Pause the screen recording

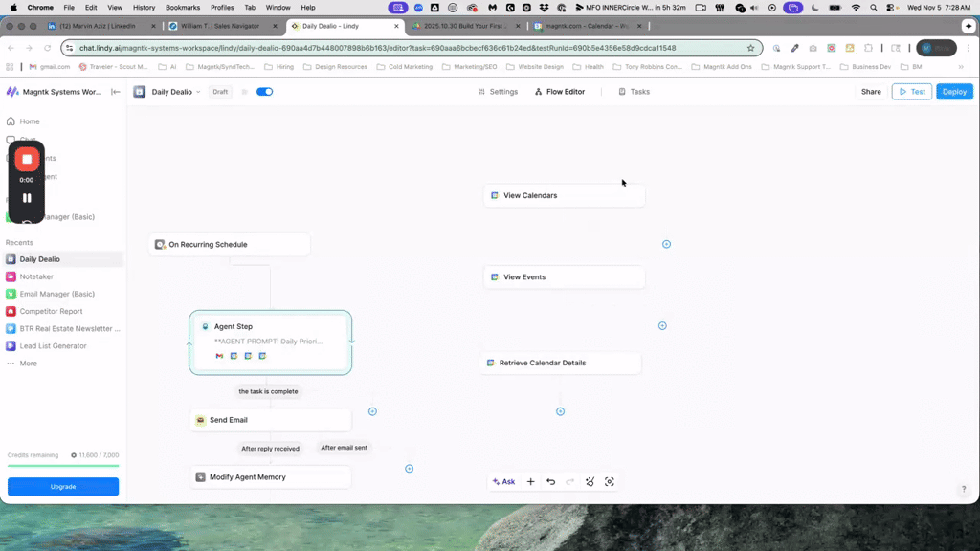point(27,198)
